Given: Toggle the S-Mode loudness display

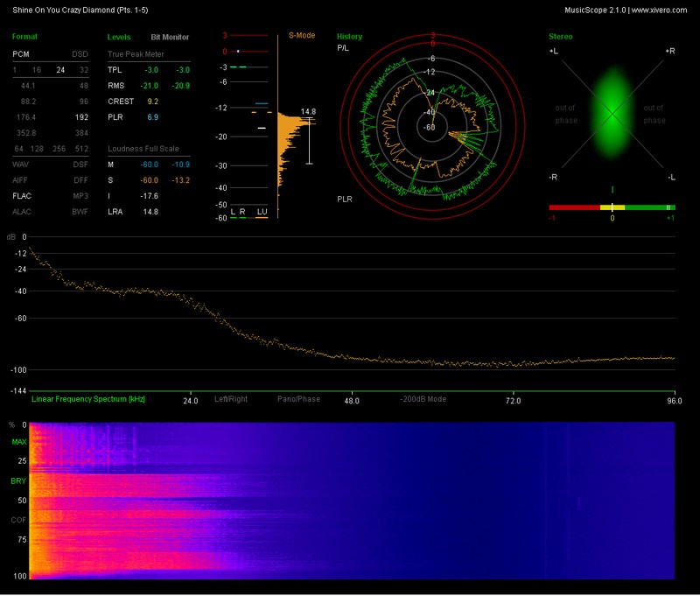Looking at the screenshot, I should (x=301, y=36).
